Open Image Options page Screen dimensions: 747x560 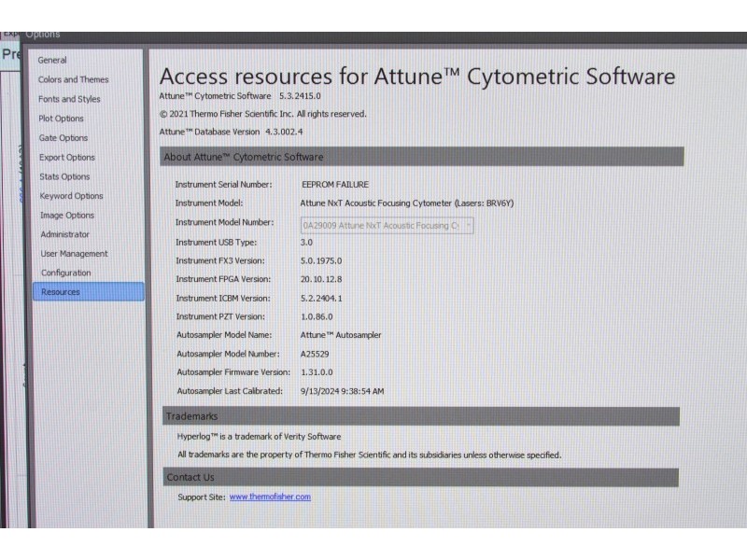(x=67, y=216)
